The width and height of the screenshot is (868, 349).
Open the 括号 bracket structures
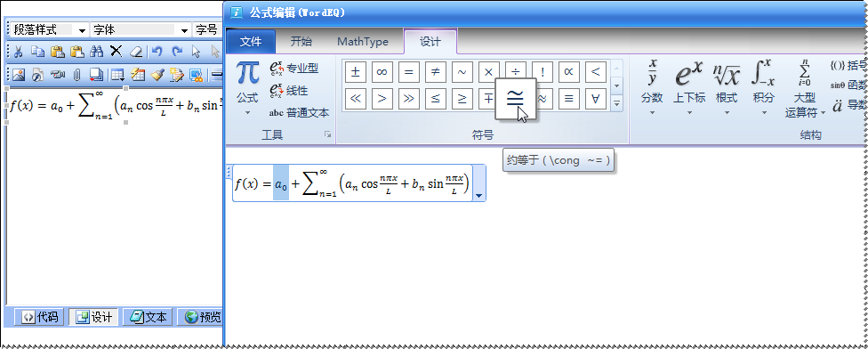pos(848,65)
